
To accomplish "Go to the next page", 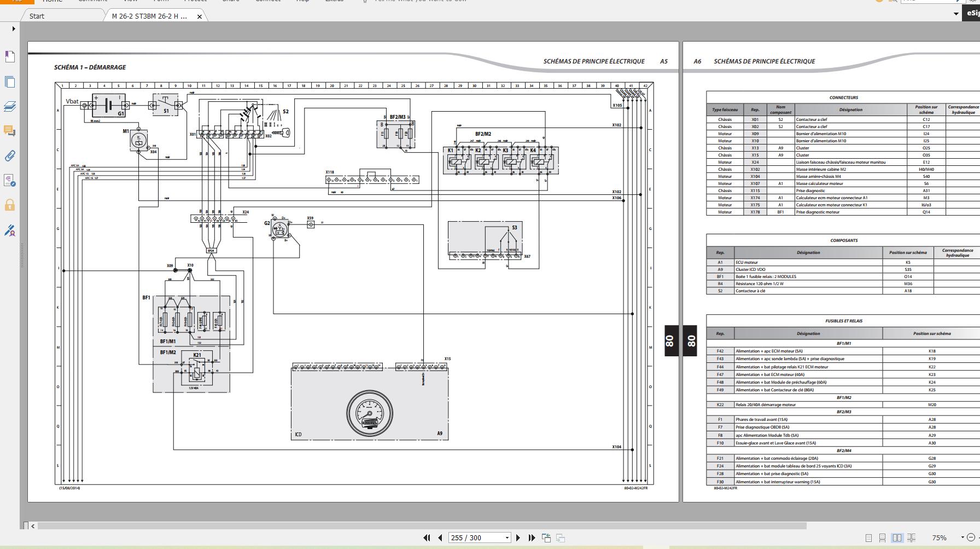I will [x=518, y=538].
